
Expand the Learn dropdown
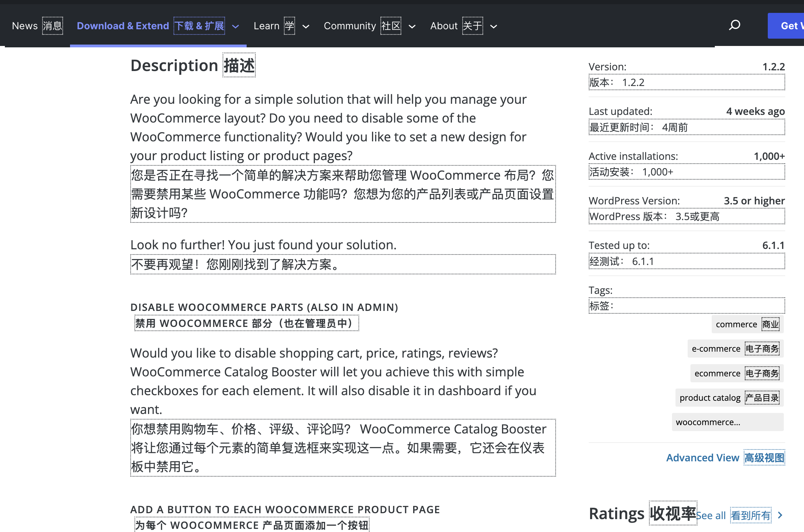click(306, 26)
